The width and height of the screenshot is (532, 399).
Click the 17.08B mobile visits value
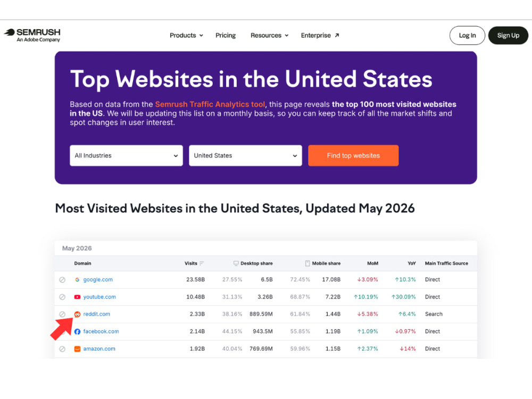[x=331, y=280]
